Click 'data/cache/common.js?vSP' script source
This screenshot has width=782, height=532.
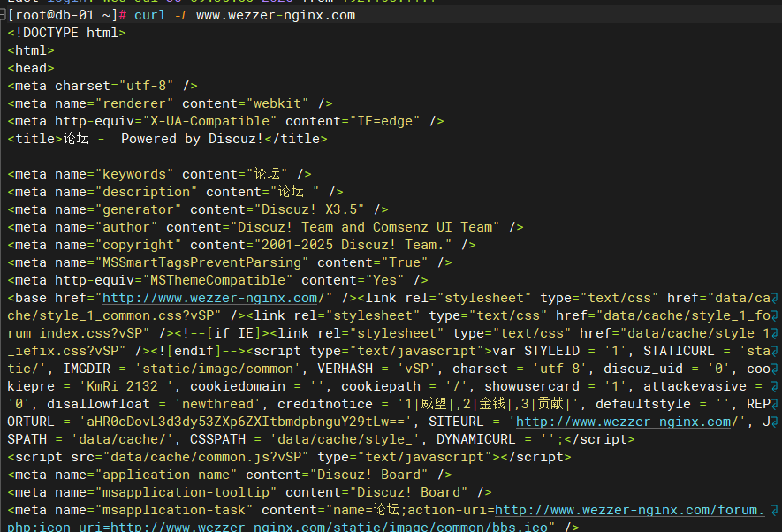[x=206, y=457]
